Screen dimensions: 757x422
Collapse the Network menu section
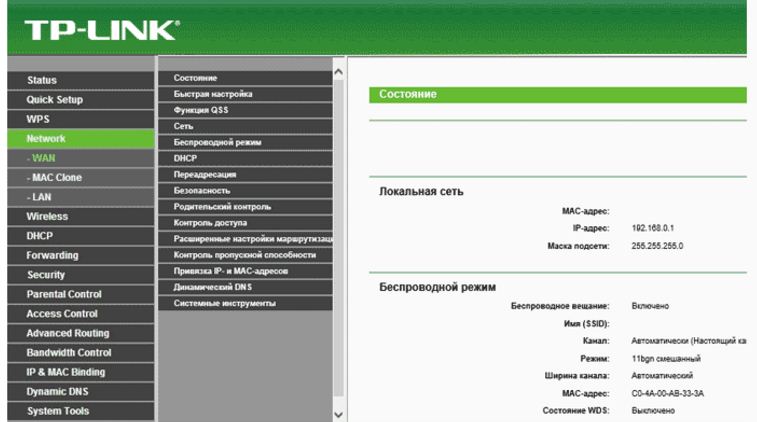tap(46, 139)
